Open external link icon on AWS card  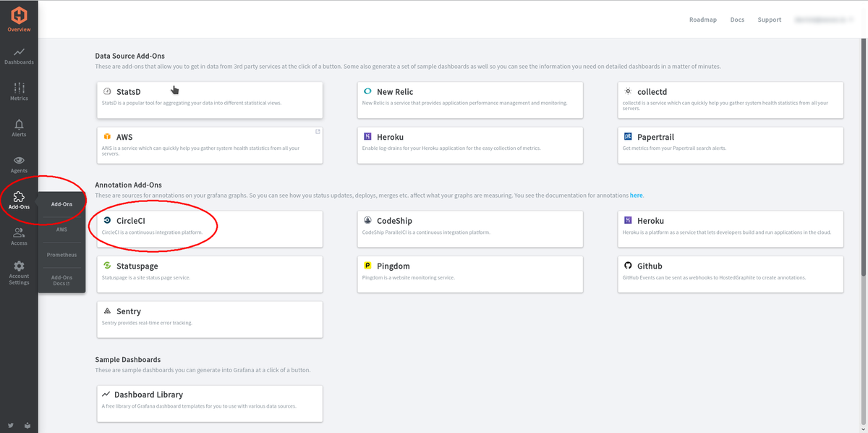tap(318, 132)
